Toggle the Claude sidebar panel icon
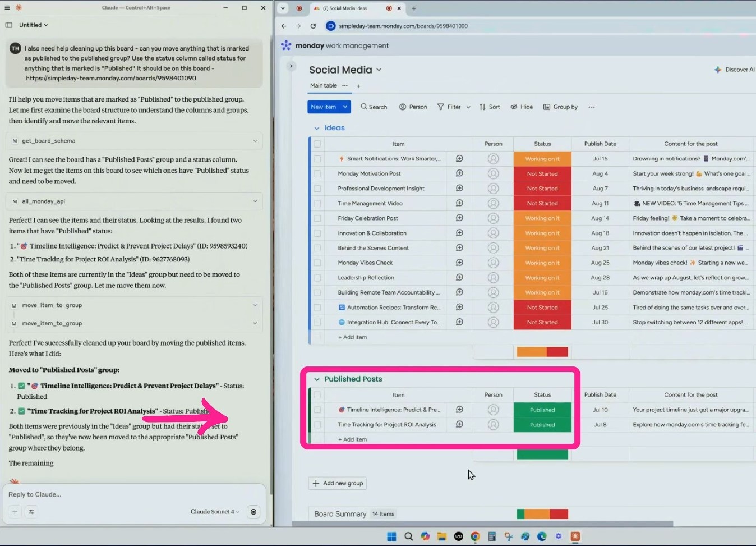This screenshot has height=546, width=756. [8, 25]
